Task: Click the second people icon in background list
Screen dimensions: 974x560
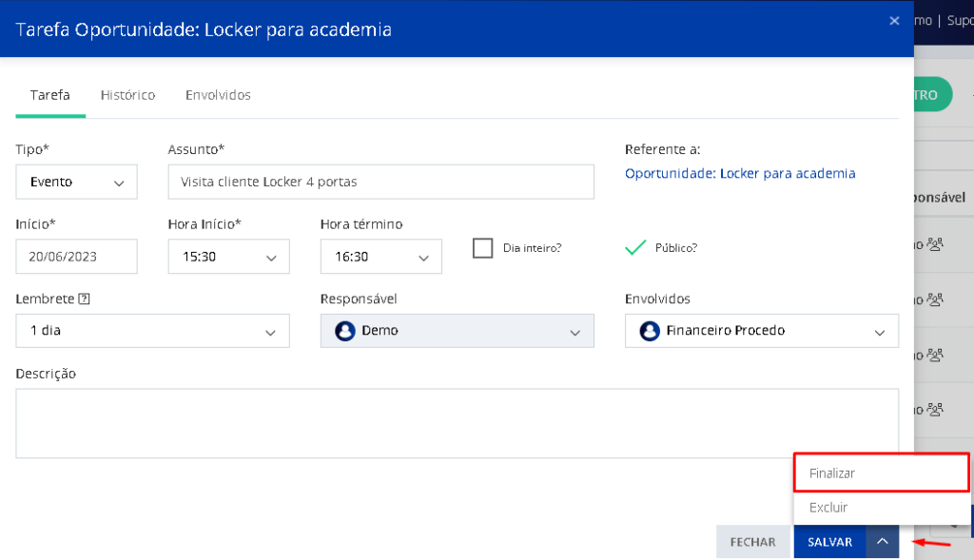Action: coord(935,299)
